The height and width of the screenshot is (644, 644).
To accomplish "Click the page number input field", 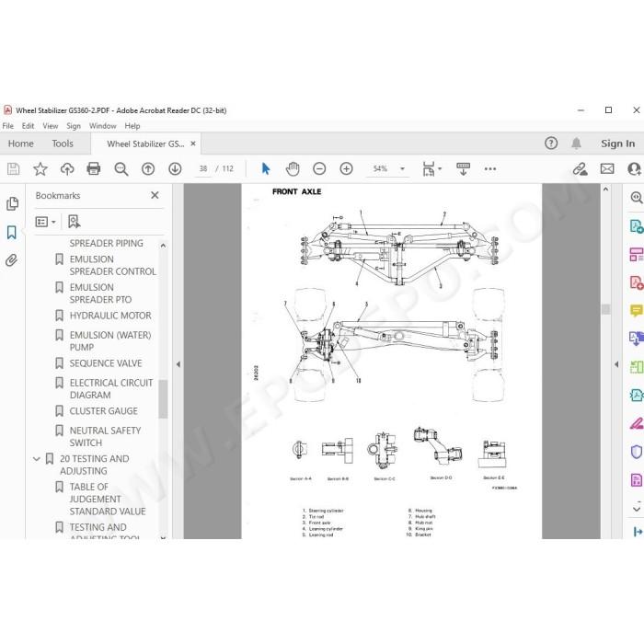I will click(203, 168).
